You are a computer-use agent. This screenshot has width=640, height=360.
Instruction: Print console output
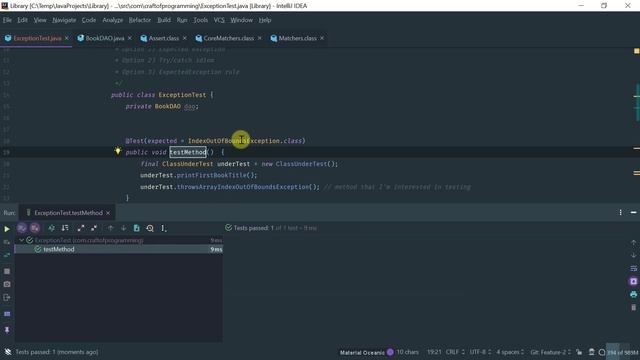pyautogui.click(x=633, y=294)
